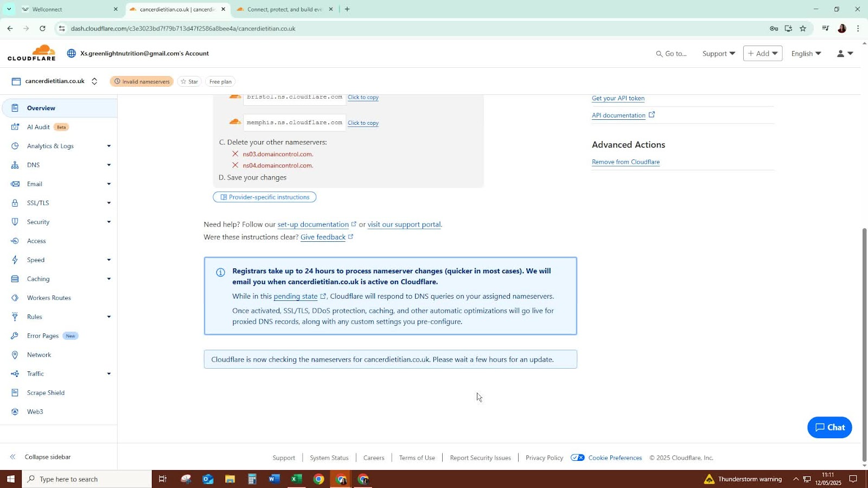Collapse the sidebar
This screenshot has width=868, height=488.
(41, 457)
